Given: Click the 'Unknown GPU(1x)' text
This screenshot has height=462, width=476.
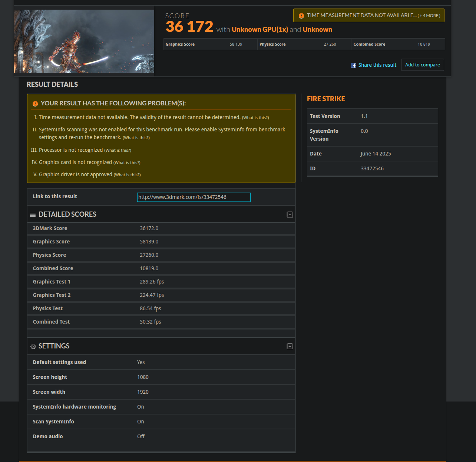Looking at the screenshot, I should point(260,29).
